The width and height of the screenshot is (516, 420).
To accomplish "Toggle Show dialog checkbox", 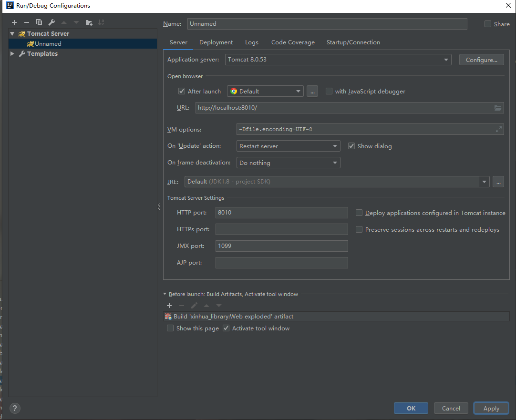I will 351,146.
